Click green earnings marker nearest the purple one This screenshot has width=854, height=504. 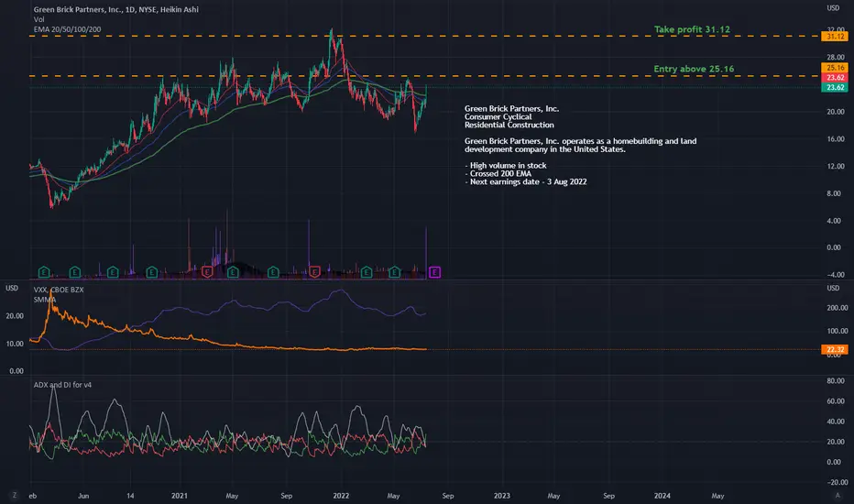394,272
